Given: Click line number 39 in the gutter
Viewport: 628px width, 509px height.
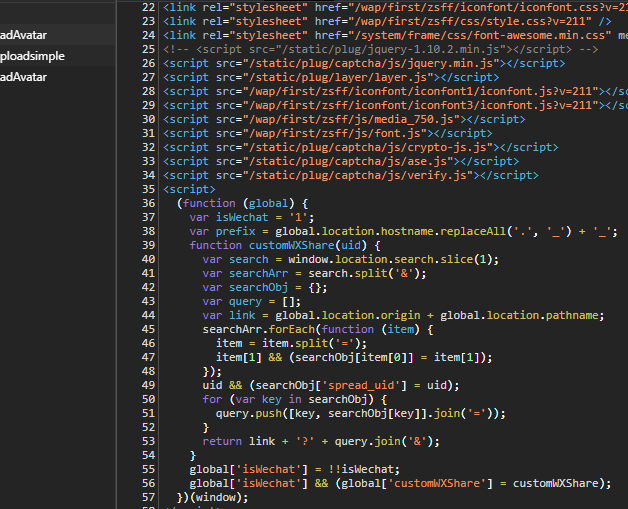Looking at the screenshot, I should coord(149,245).
